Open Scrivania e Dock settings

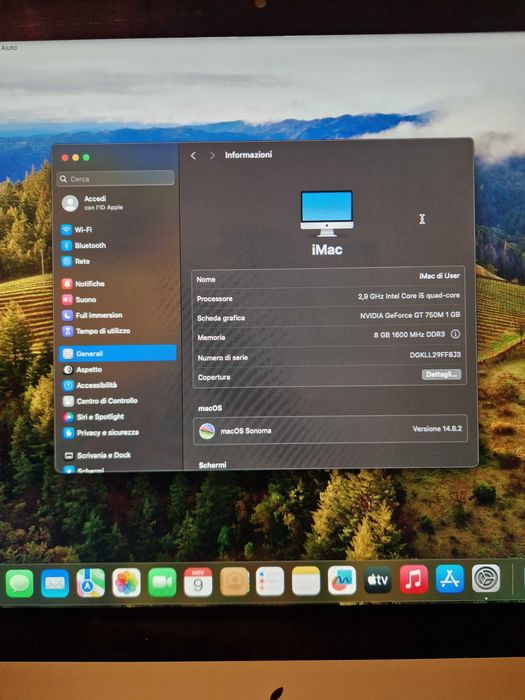click(97, 455)
